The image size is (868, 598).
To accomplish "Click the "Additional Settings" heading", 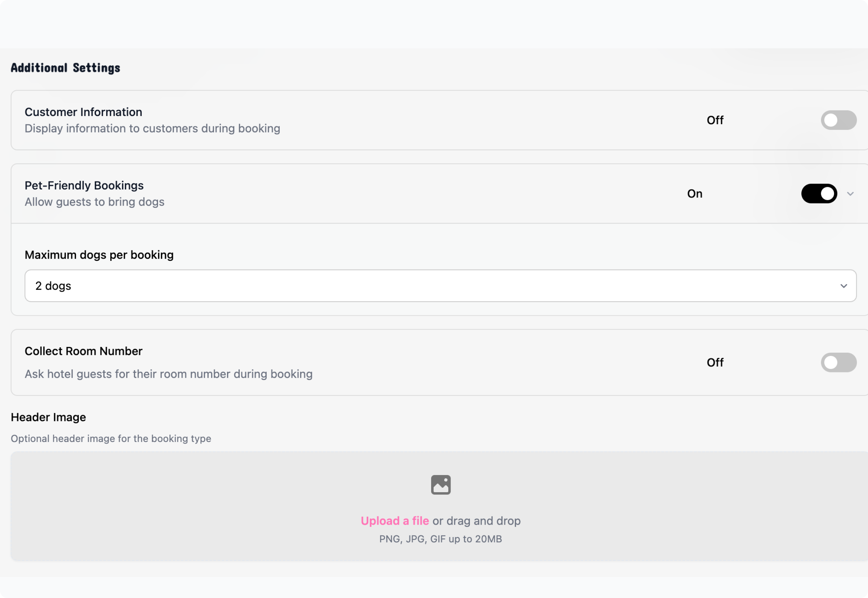I will pyautogui.click(x=65, y=68).
